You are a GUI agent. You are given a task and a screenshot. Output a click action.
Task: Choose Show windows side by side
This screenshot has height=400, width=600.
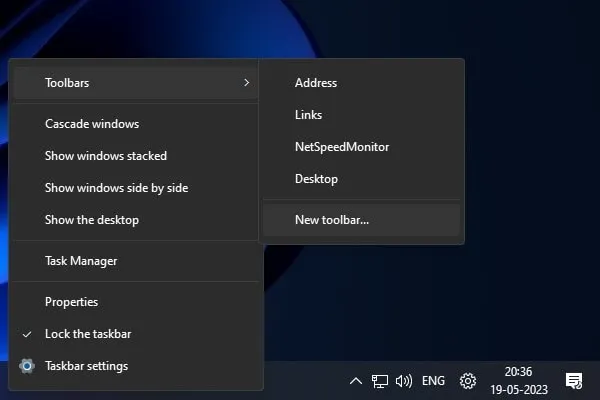click(135, 188)
